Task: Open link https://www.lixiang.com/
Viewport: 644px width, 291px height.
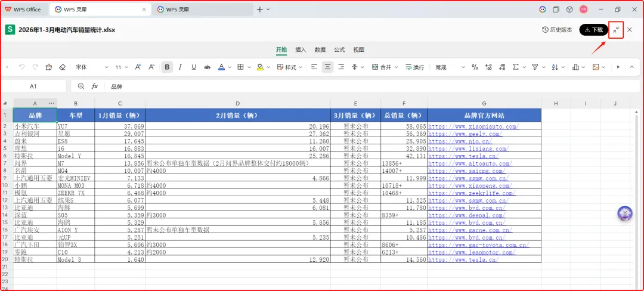Action: point(469,148)
